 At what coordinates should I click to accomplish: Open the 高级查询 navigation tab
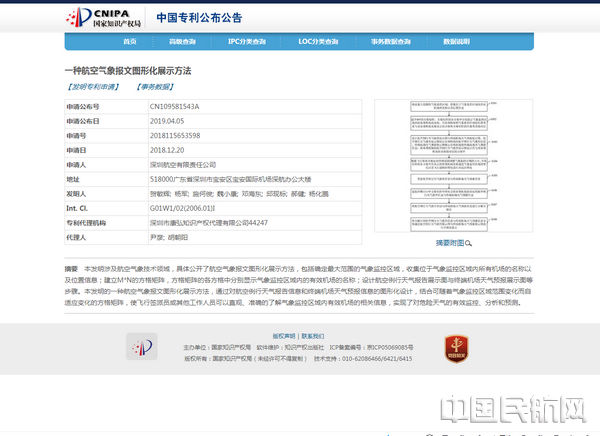pyautogui.click(x=182, y=42)
